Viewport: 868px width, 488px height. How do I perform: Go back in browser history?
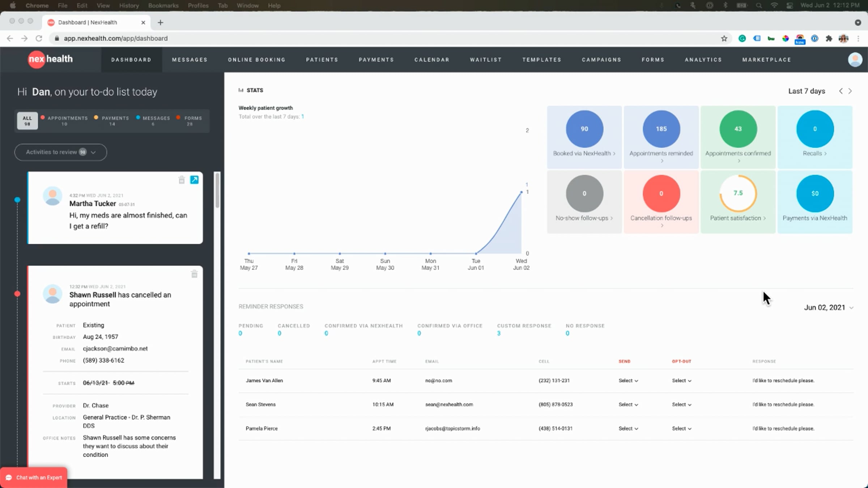(x=10, y=38)
